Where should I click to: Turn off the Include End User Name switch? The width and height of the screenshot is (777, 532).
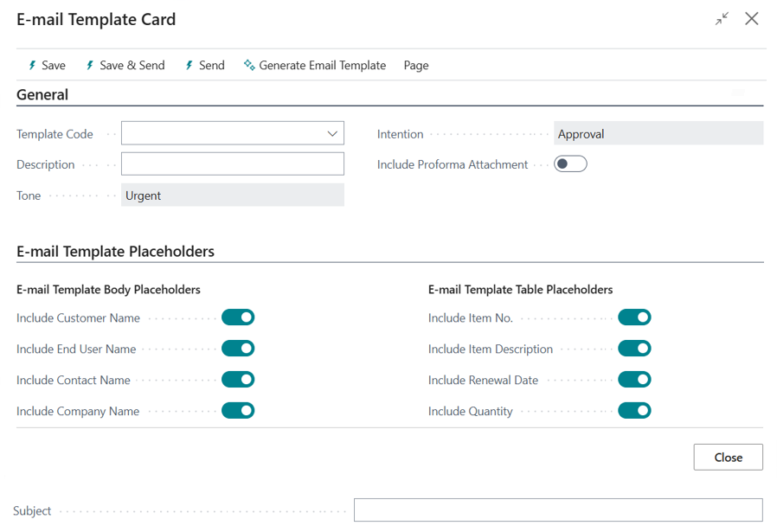click(238, 349)
